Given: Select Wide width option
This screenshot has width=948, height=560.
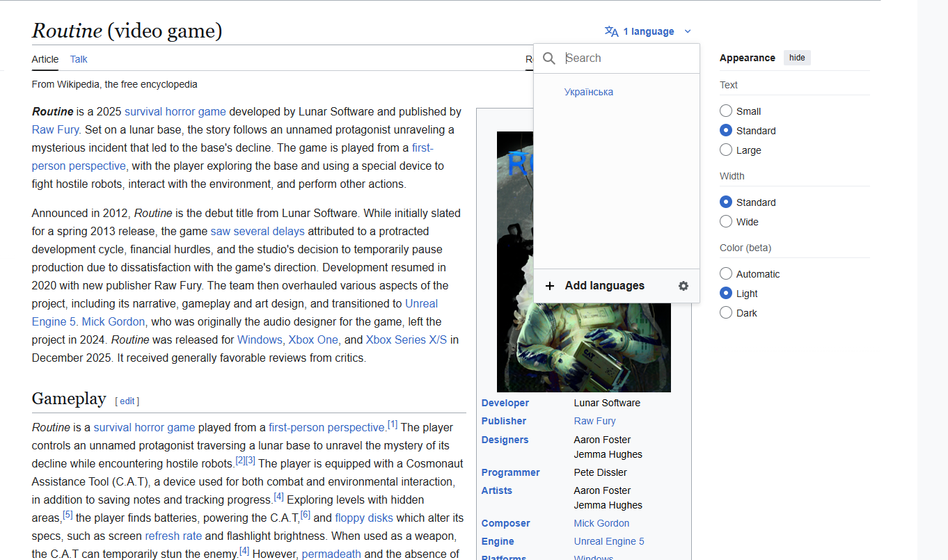Looking at the screenshot, I should tap(726, 221).
